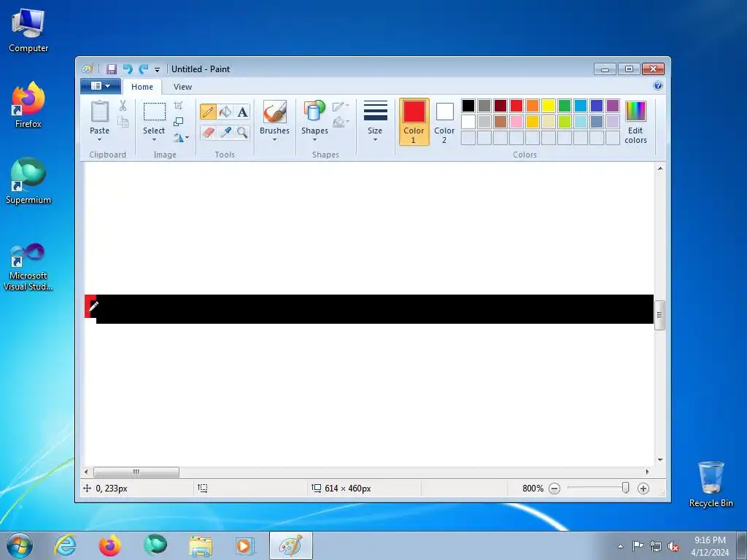
Task: Click the Undo arrow in title bar
Action: coord(128,69)
